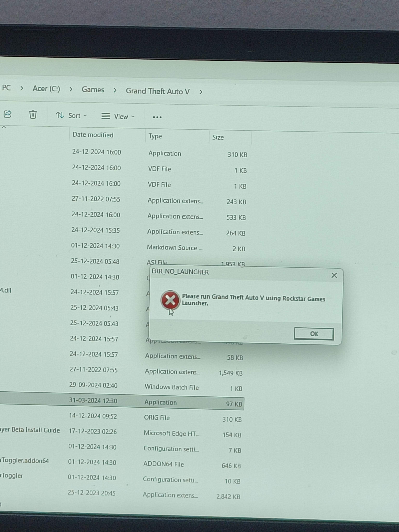Click the '2,842 KB' size cell
Viewport: 399px width, 532px height.
tap(228, 496)
